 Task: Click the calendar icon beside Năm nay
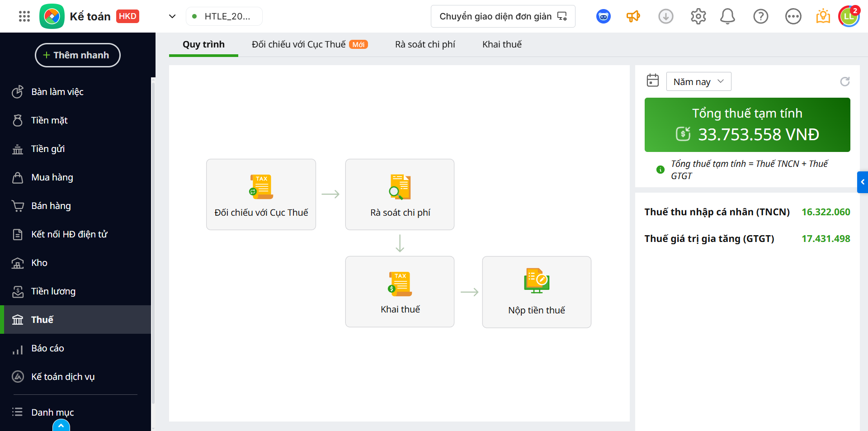(x=652, y=81)
